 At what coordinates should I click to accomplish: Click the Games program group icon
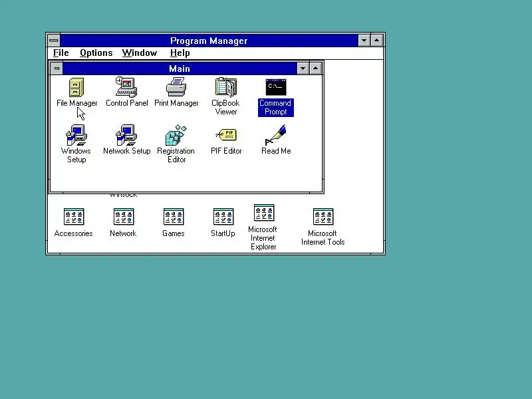pyautogui.click(x=174, y=217)
